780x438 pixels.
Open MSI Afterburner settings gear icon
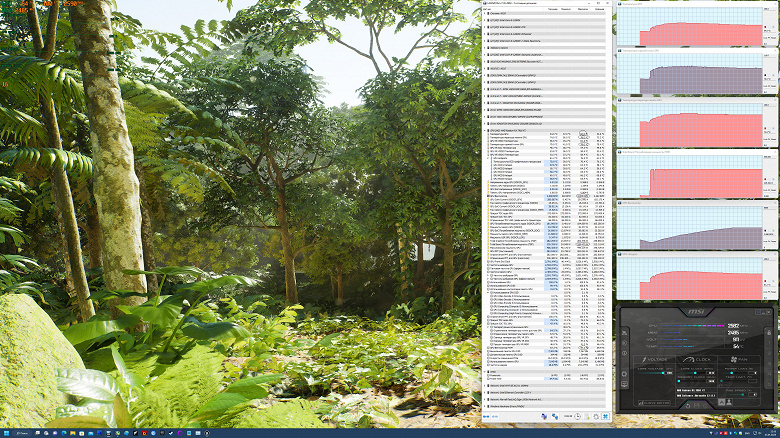[624, 374]
